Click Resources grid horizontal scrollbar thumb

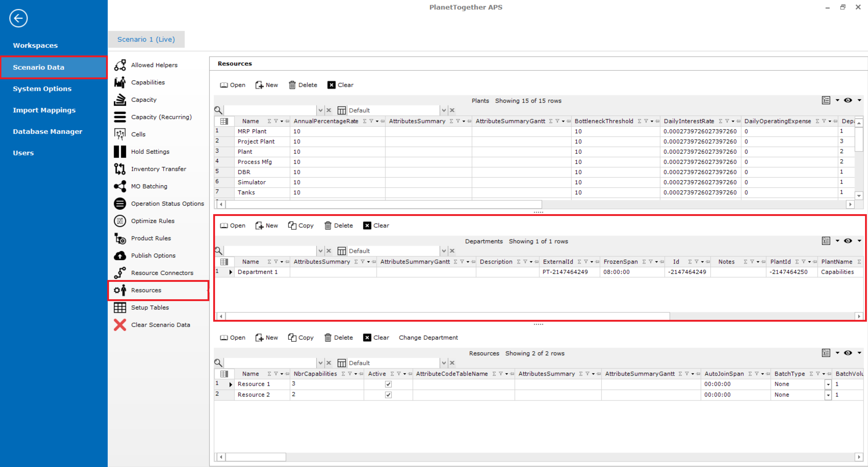coord(256,457)
